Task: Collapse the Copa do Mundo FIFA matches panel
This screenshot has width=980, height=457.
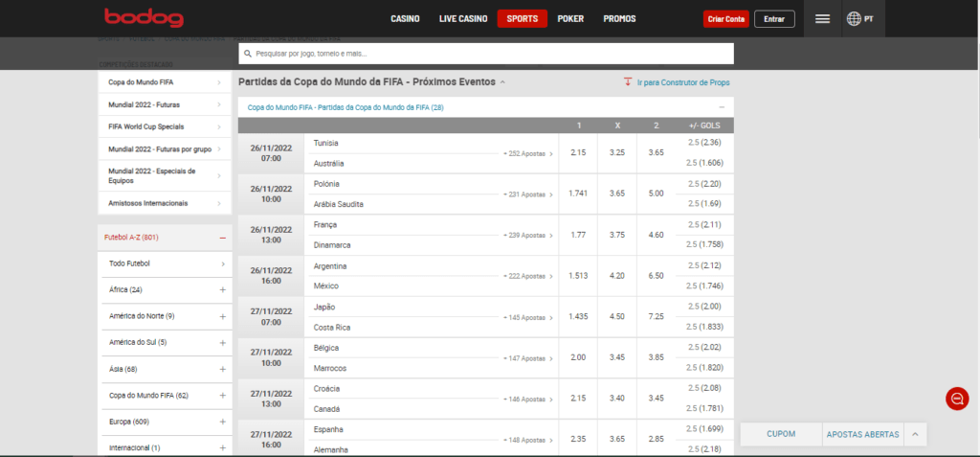Action: [x=722, y=107]
